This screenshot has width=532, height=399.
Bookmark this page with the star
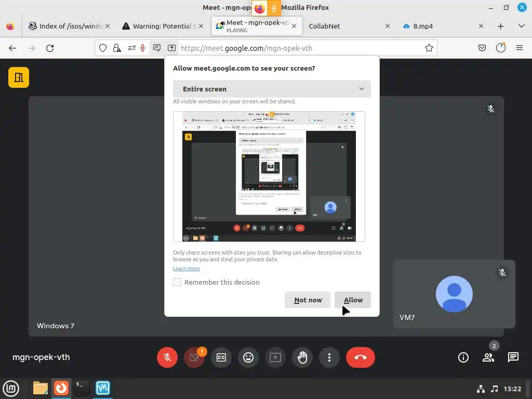[x=429, y=48]
